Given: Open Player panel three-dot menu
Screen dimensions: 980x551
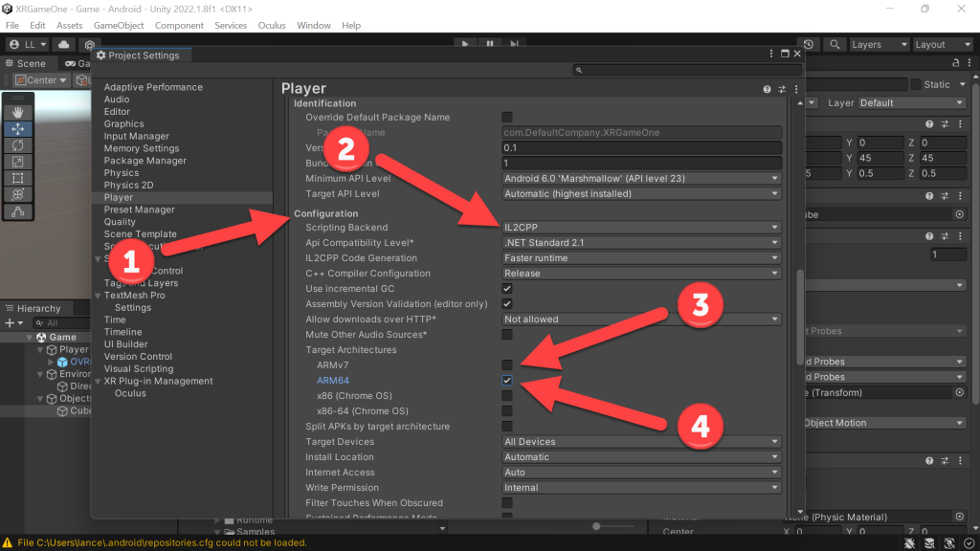Looking at the screenshot, I should 796,89.
